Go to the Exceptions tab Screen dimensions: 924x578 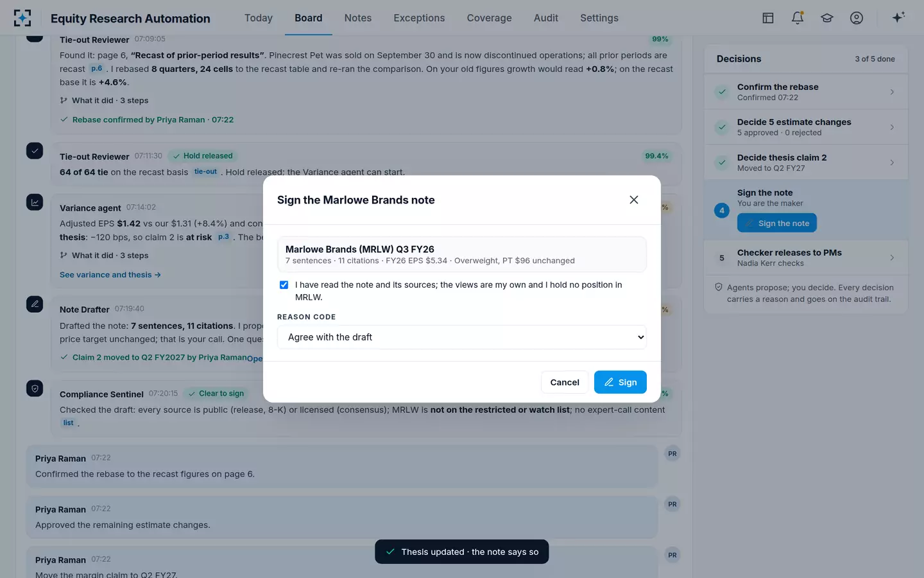tap(419, 18)
